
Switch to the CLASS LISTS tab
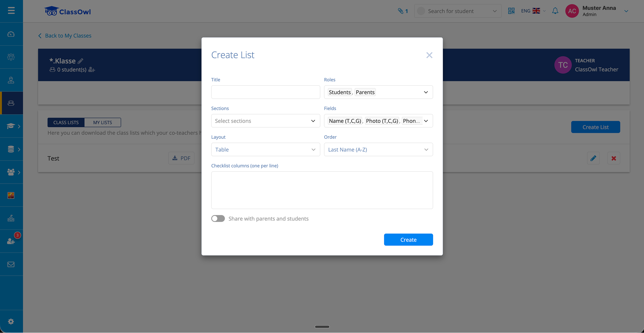[66, 122]
